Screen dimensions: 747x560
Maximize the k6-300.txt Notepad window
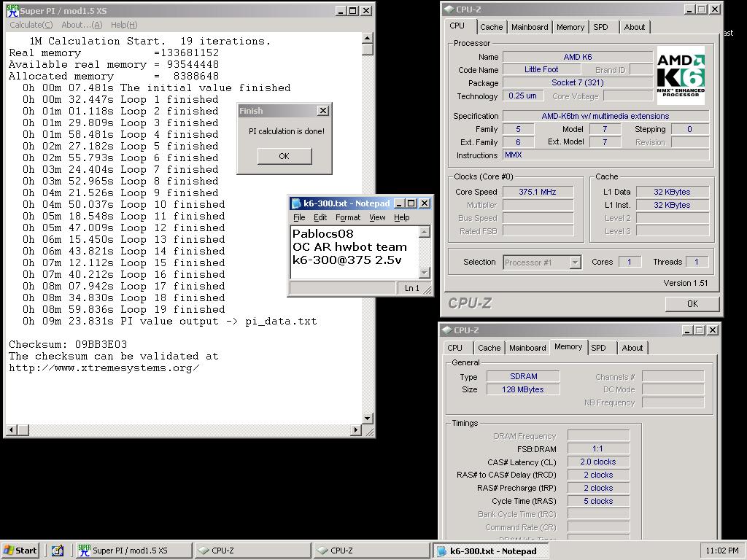coord(412,203)
